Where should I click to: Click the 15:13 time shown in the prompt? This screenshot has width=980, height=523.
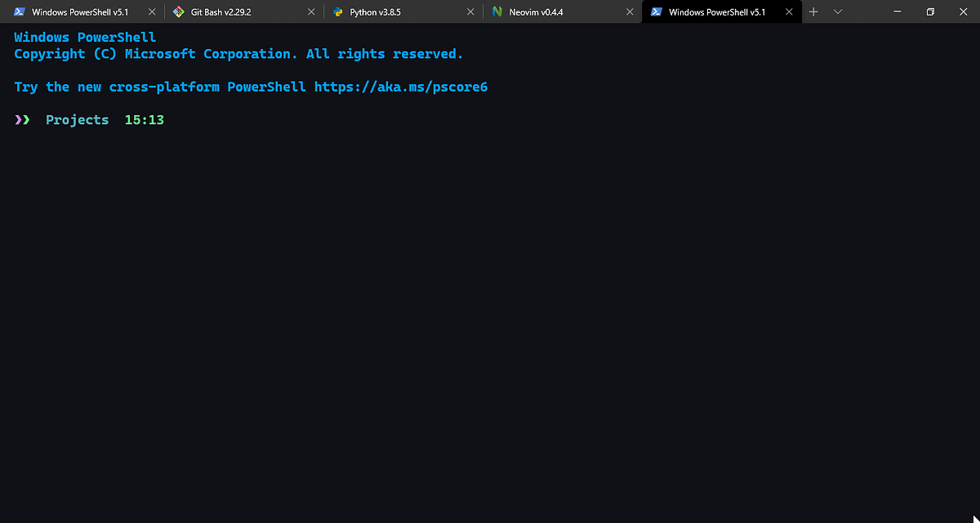click(x=144, y=119)
